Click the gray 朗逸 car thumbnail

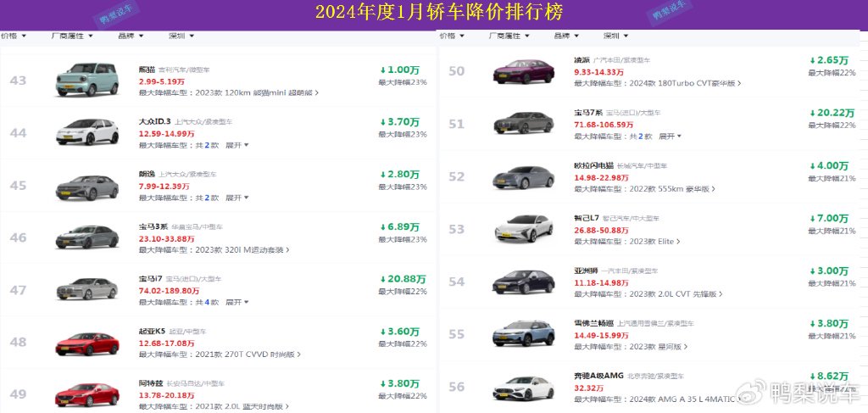tap(87, 187)
